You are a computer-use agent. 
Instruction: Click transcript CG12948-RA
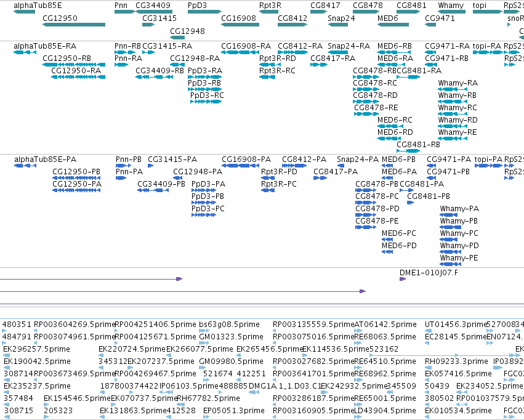195,59
